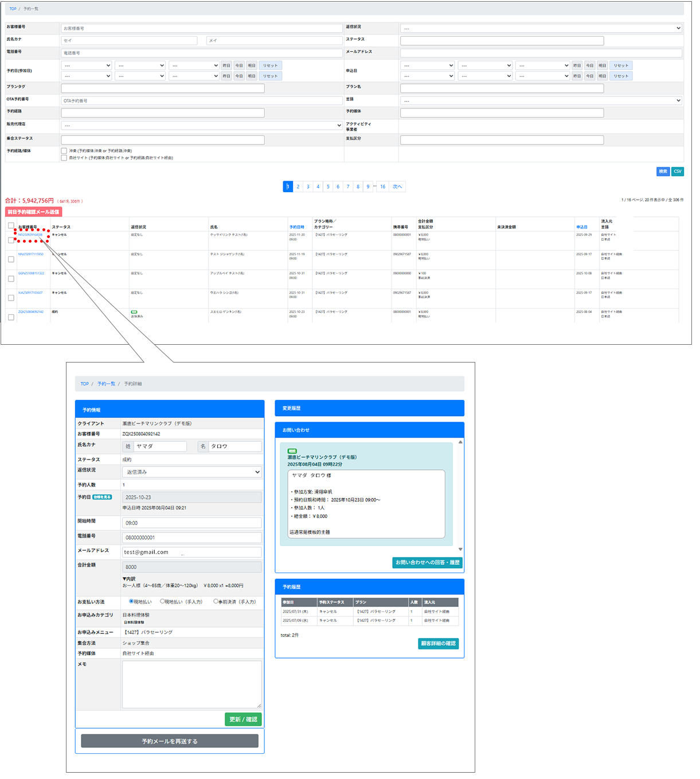Image resolution: width=700 pixels, height=779 pixels.
Task: Open 返信状況 dropdown showing 返信済み
Action: 192,472
